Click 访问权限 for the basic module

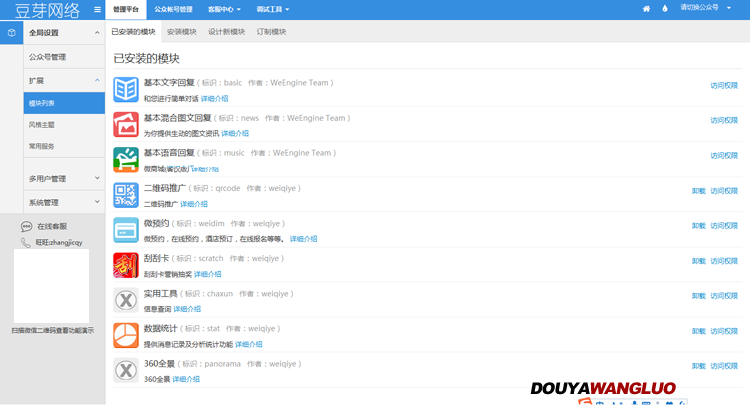pyautogui.click(x=724, y=86)
